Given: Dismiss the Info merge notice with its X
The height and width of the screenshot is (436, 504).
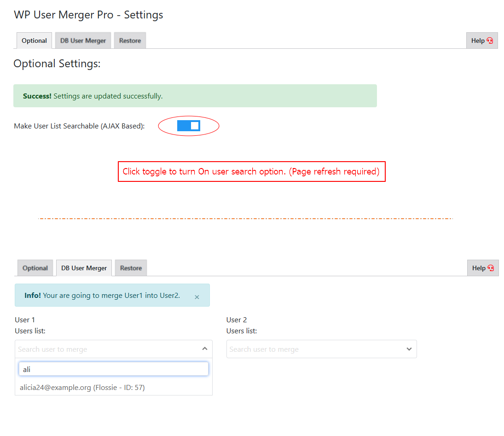Looking at the screenshot, I should pos(197,297).
